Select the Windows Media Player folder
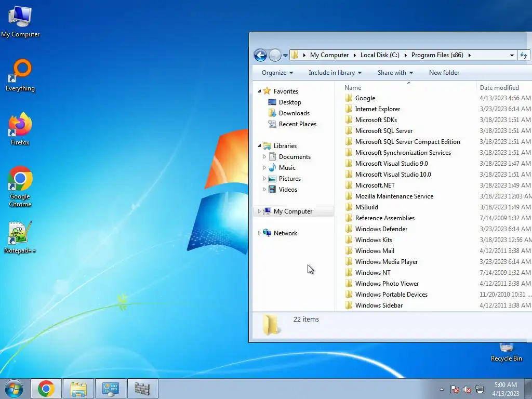532x399 pixels. tap(386, 262)
